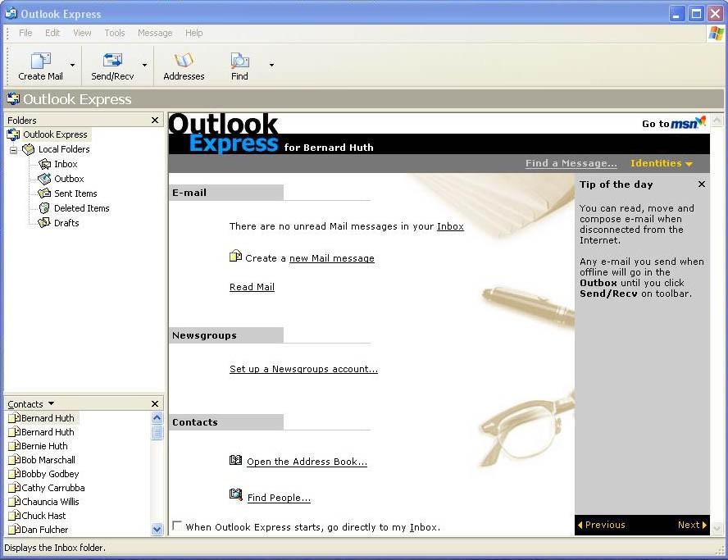728x560 pixels.
Task: Collapse the Local Folders tree node
Action: pos(13,150)
